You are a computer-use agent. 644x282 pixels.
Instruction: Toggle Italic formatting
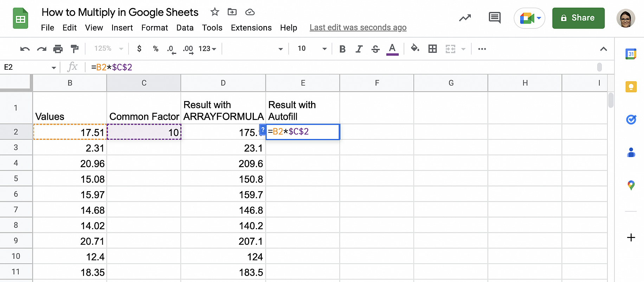[x=359, y=49]
